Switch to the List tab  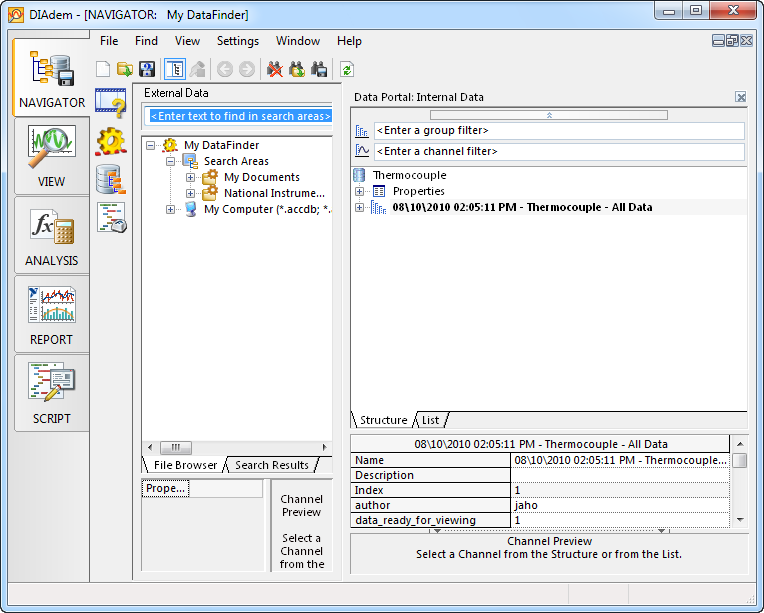point(430,420)
